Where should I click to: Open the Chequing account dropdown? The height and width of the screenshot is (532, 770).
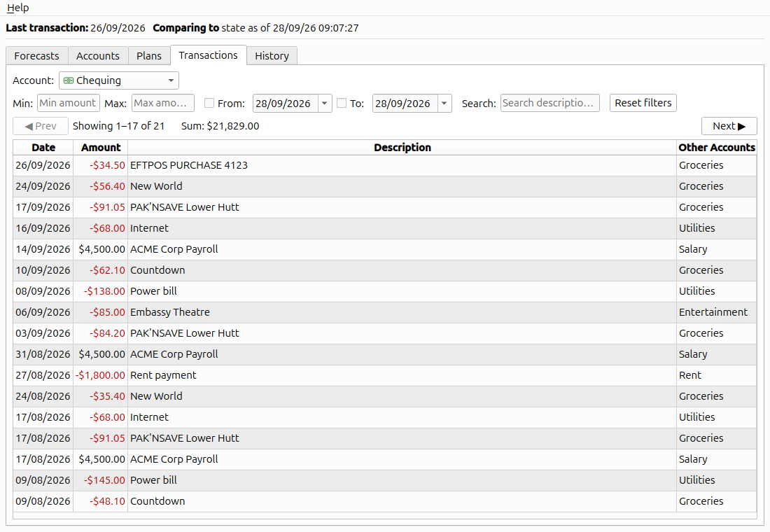[x=119, y=80]
